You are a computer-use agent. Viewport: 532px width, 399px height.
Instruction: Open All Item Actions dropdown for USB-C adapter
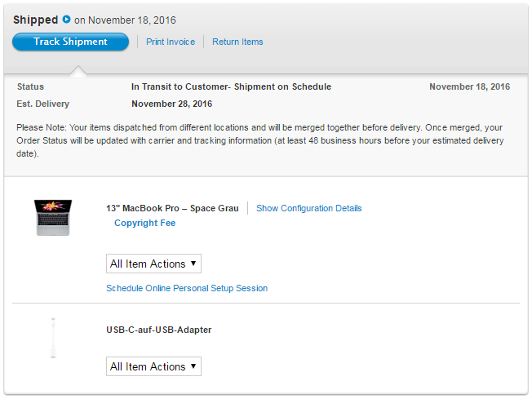(153, 366)
